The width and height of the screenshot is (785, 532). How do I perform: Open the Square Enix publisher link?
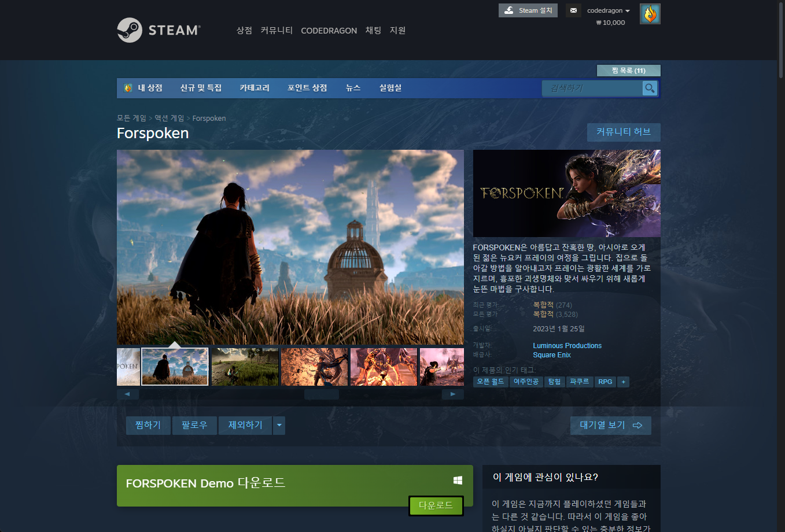point(552,355)
